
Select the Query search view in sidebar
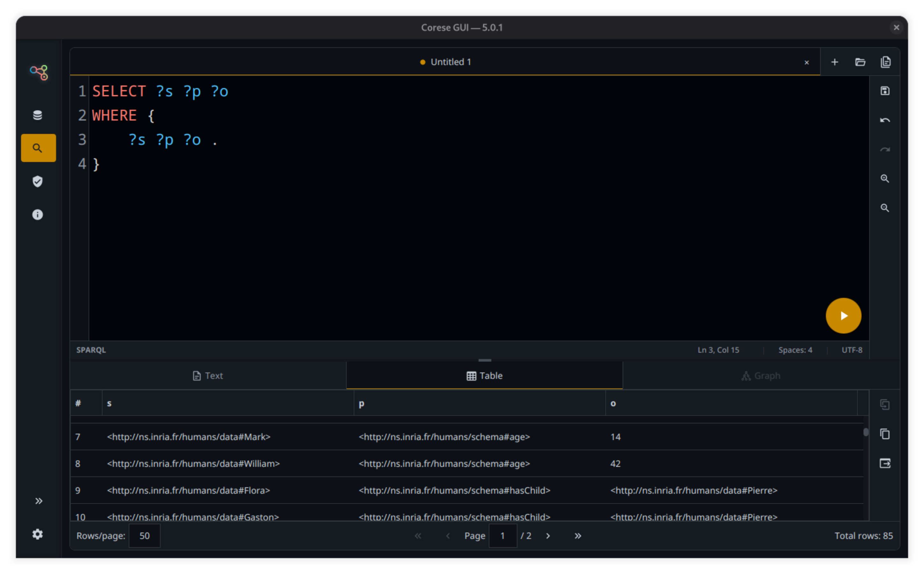38,148
